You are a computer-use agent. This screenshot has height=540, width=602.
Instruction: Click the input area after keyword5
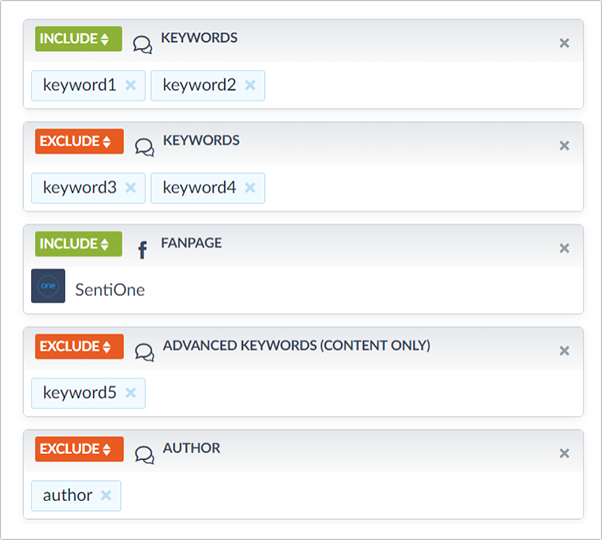coord(363,393)
